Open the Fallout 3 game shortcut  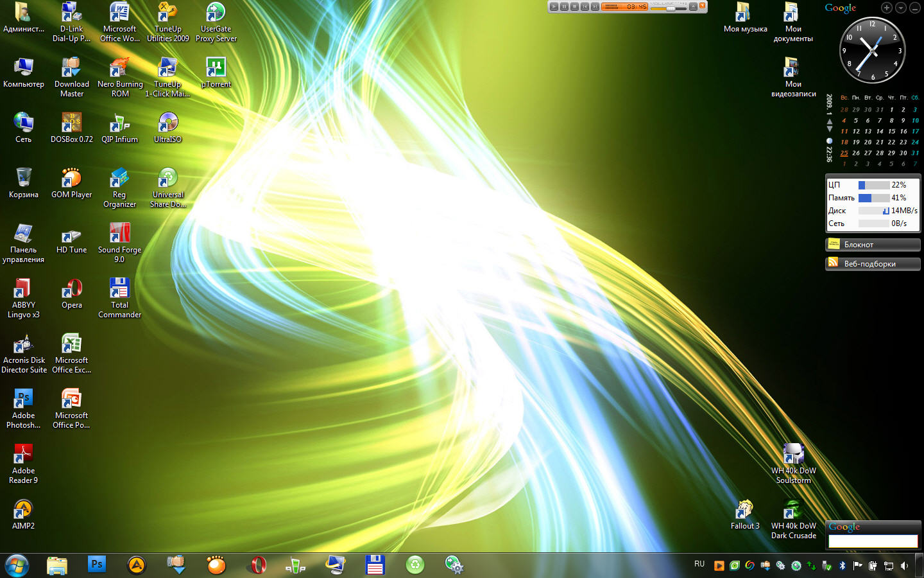click(745, 514)
